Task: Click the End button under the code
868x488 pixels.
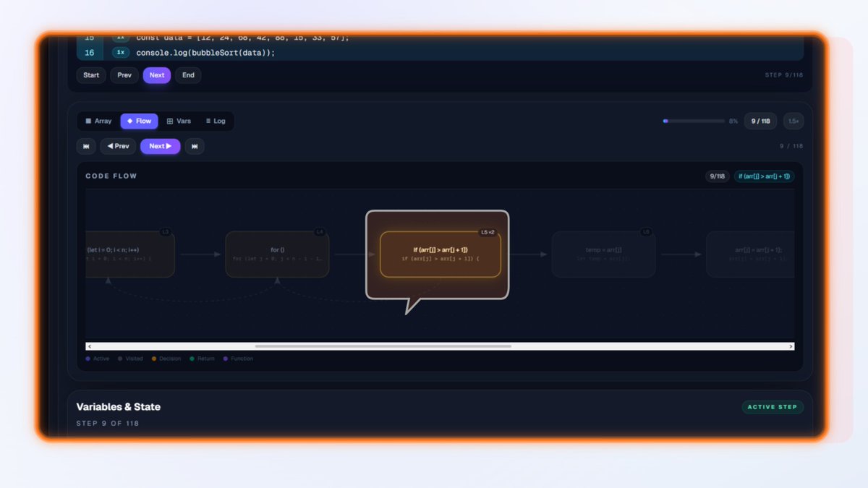Action: pyautogui.click(x=188, y=75)
